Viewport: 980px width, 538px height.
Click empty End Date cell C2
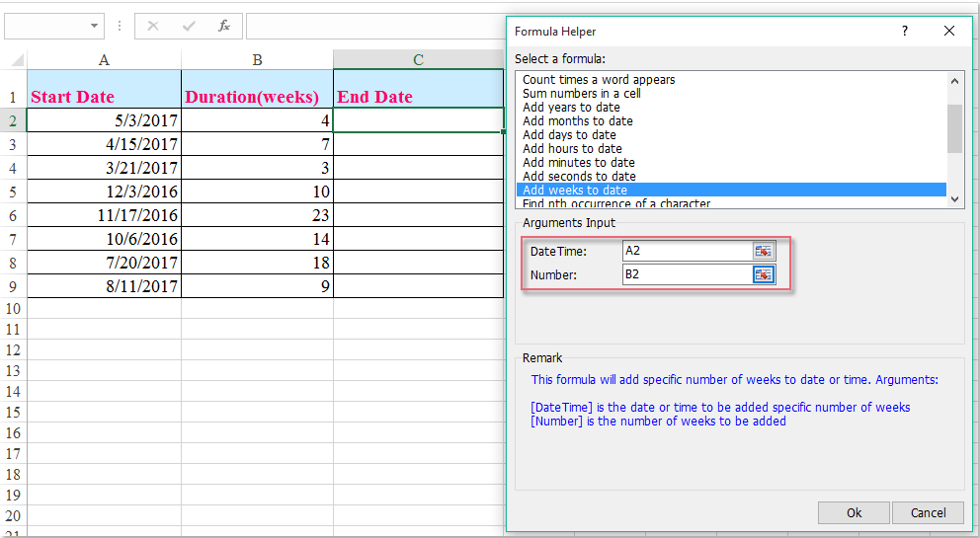click(x=418, y=120)
